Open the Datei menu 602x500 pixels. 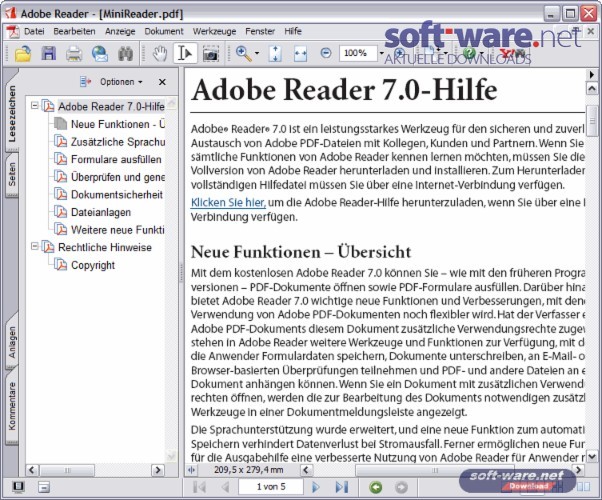coord(34,31)
